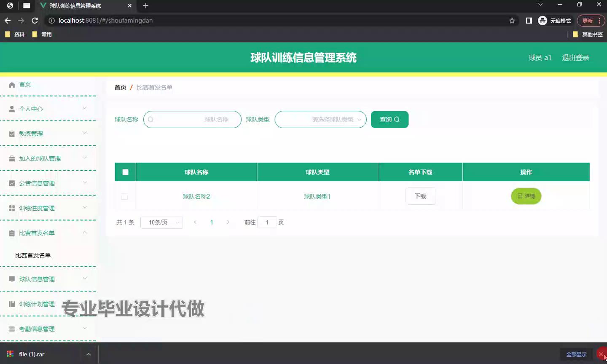Click the grid icon for 训练进度管理
Screen dimensions: 607x364
[12, 208]
